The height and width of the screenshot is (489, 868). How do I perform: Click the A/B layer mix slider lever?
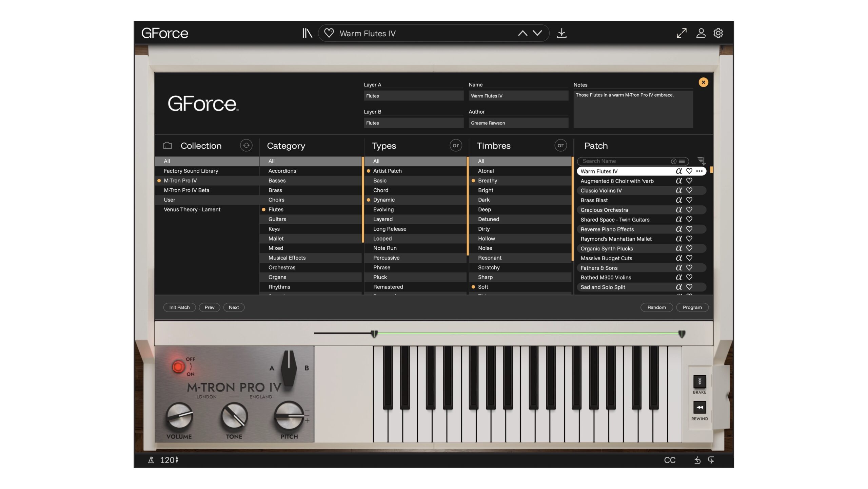tap(289, 368)
